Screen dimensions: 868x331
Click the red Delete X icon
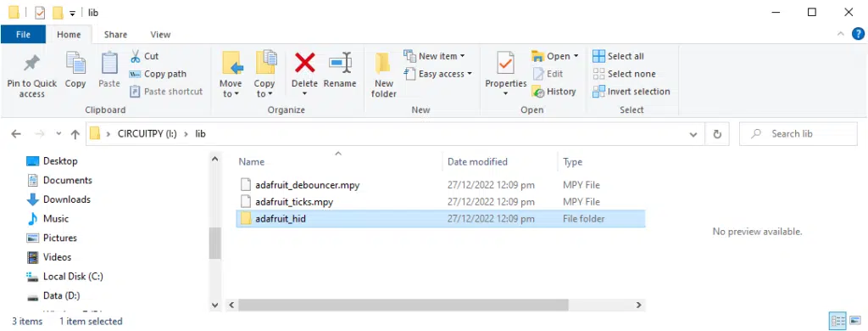pos(304,63)
